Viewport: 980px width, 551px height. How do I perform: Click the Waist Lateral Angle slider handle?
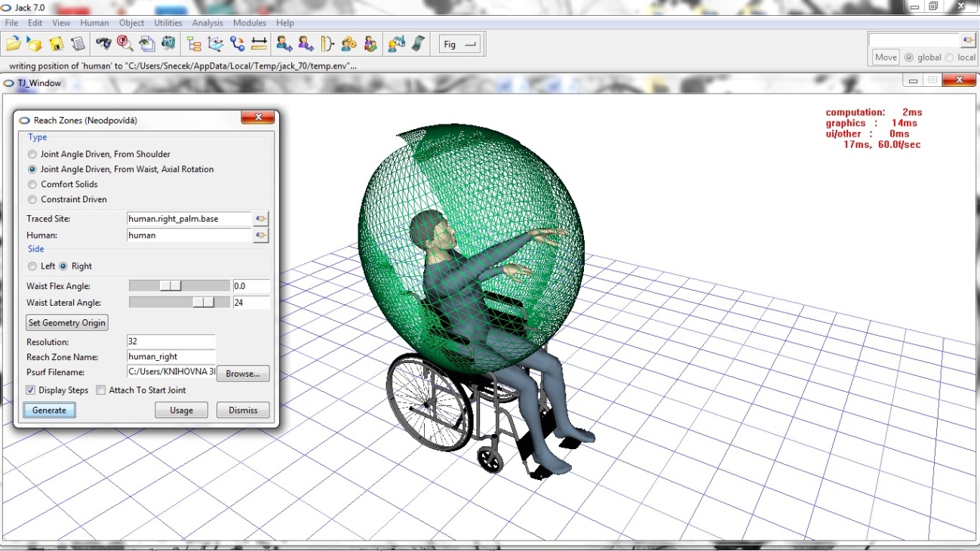(204, 303)
